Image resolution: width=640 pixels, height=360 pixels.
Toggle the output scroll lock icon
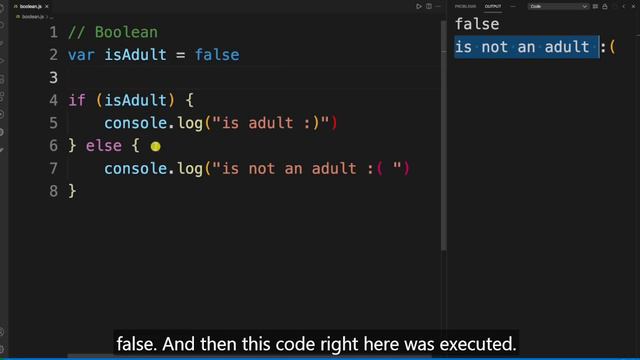point(605,7)
